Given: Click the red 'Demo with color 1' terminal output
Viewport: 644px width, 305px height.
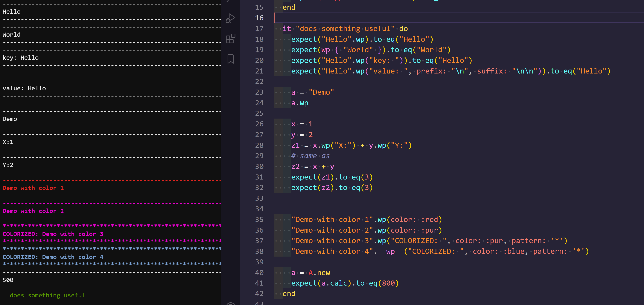Looking at the screenshot, I should point(33,188).
